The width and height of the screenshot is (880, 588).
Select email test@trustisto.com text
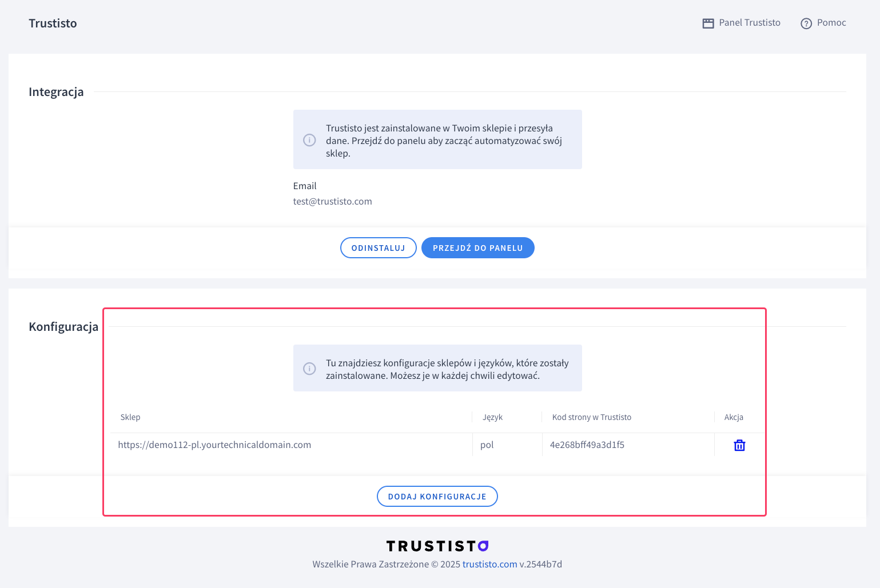[333, 201]
